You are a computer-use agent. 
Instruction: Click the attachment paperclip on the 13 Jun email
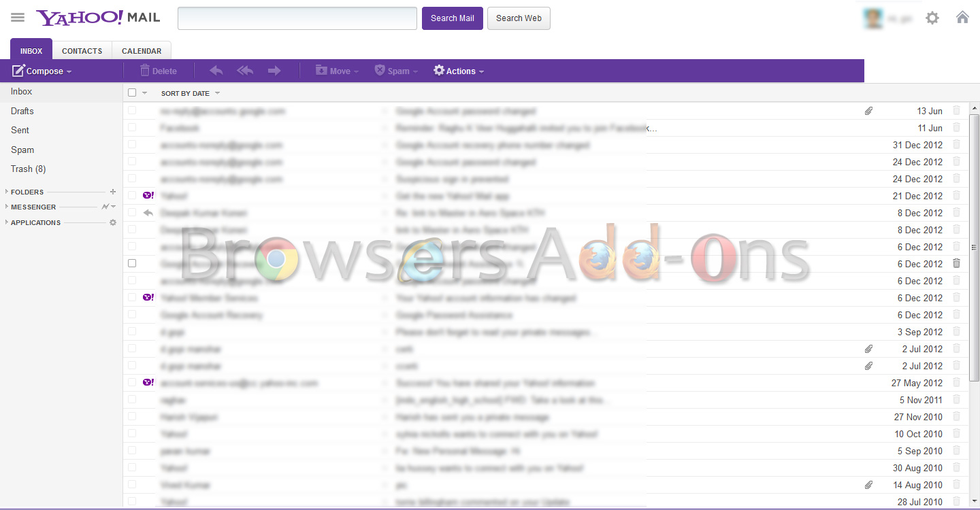pos(868,111)
